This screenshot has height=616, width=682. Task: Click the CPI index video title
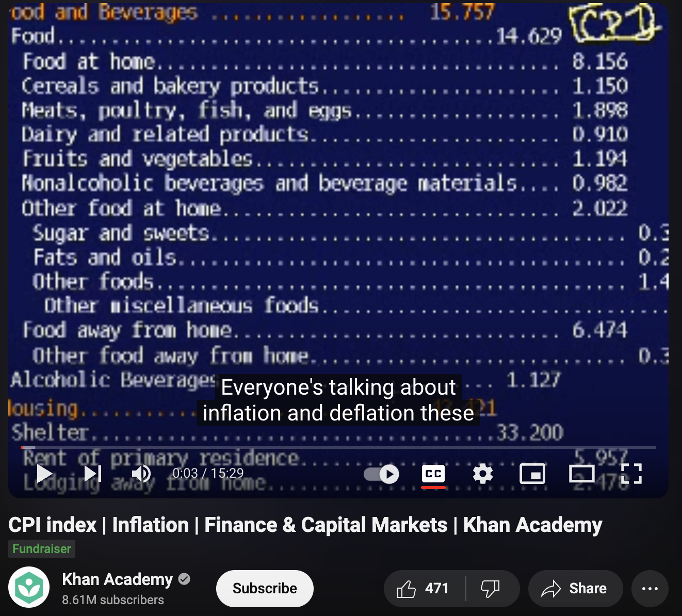coord(304,525)
